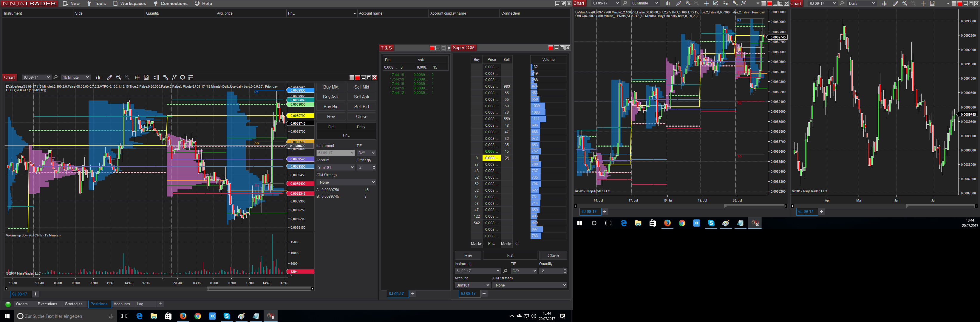Screen dimensions: 980x322
Task: Open Chart Trader TIF DAY dropdown
Action: (x=366, y=153)
